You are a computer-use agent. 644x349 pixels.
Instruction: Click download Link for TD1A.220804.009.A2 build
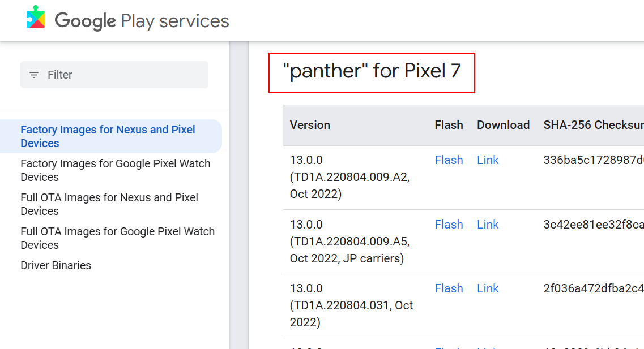488,160
